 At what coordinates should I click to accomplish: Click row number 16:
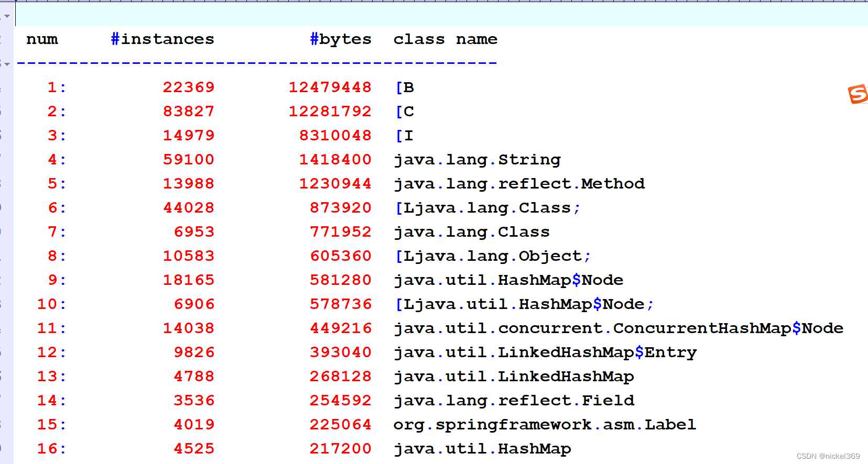click(x=52, y=449)
